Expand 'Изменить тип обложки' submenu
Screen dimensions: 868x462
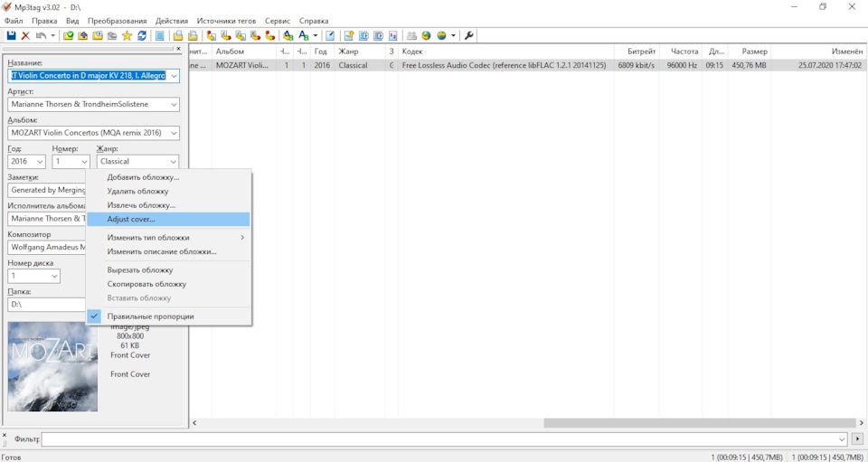point(169,238)
